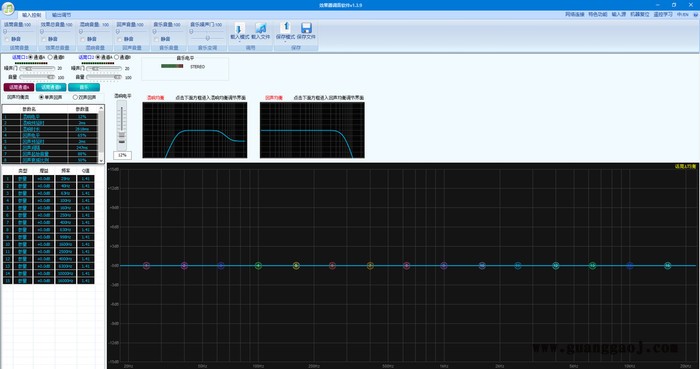Open Special Functions (特色功能) menu
Screen dimensions: 700x369
coord(598,14)
